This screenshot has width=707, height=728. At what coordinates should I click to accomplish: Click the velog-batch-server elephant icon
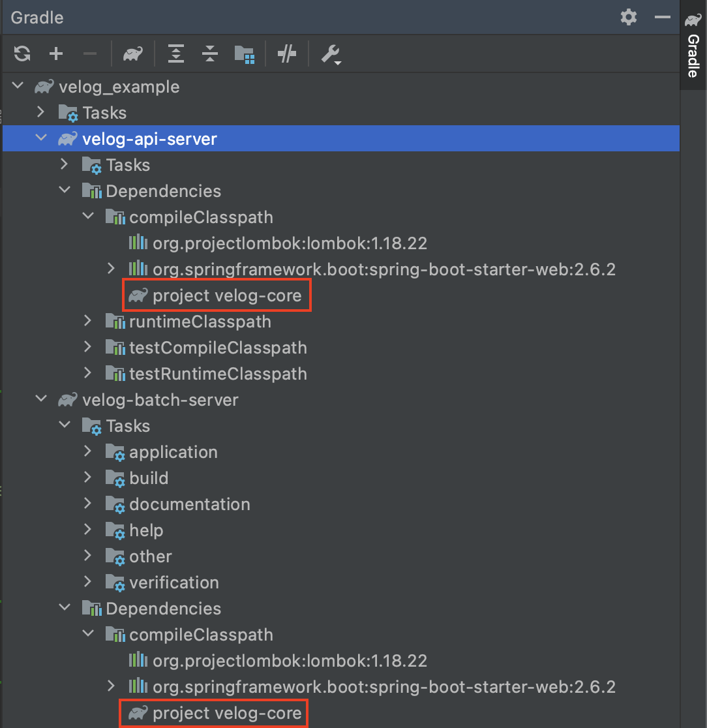point(68,400)
